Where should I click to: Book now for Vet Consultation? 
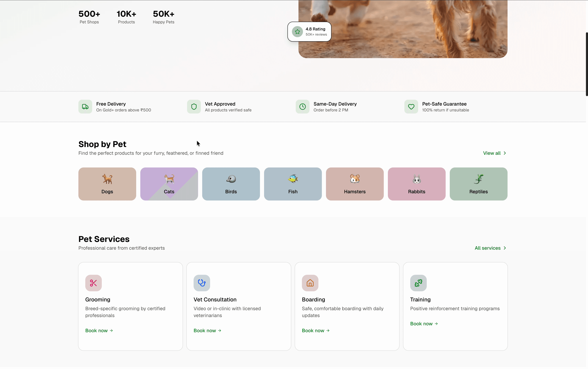207,331
